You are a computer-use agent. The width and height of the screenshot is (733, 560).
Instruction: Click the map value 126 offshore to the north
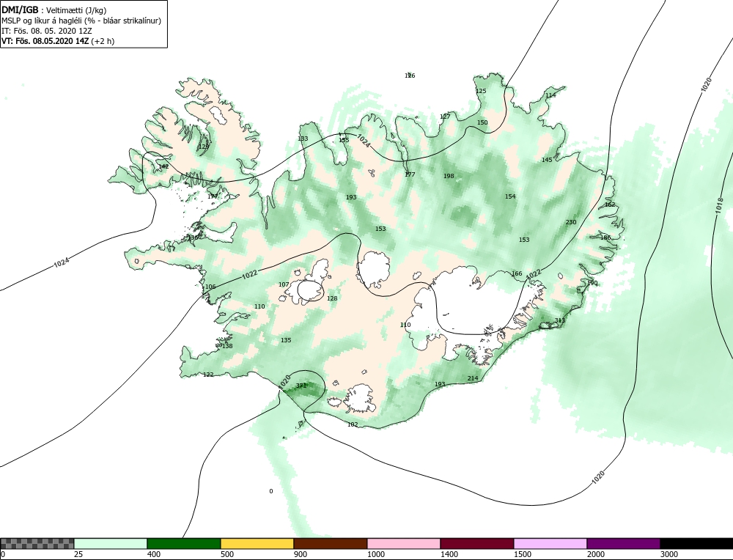(410, 75)
